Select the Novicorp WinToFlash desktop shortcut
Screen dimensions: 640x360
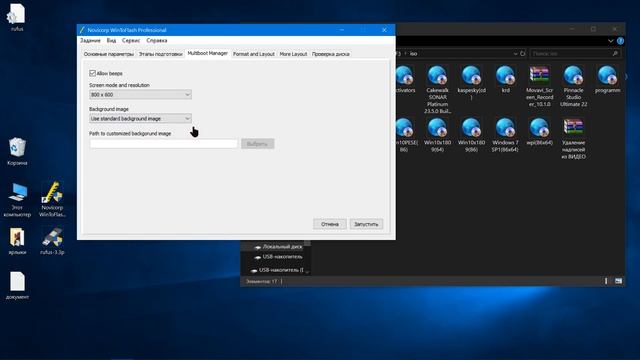tap(52, 200)
